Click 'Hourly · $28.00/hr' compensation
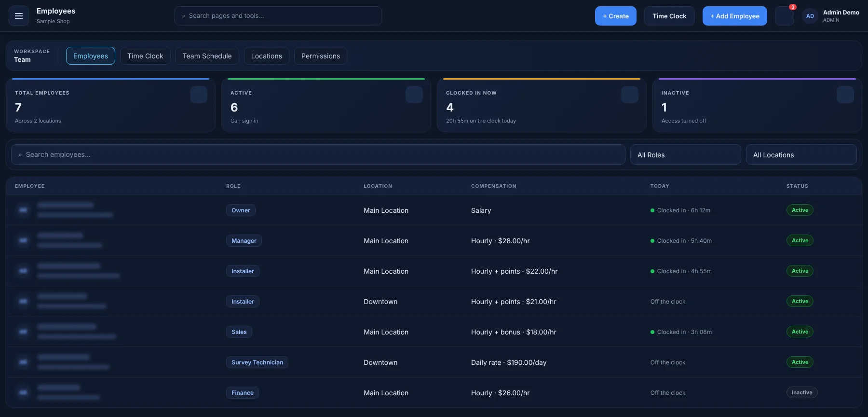Image resolution: width=868 pixels, height=417 pixels. click(x=501, y=241)
